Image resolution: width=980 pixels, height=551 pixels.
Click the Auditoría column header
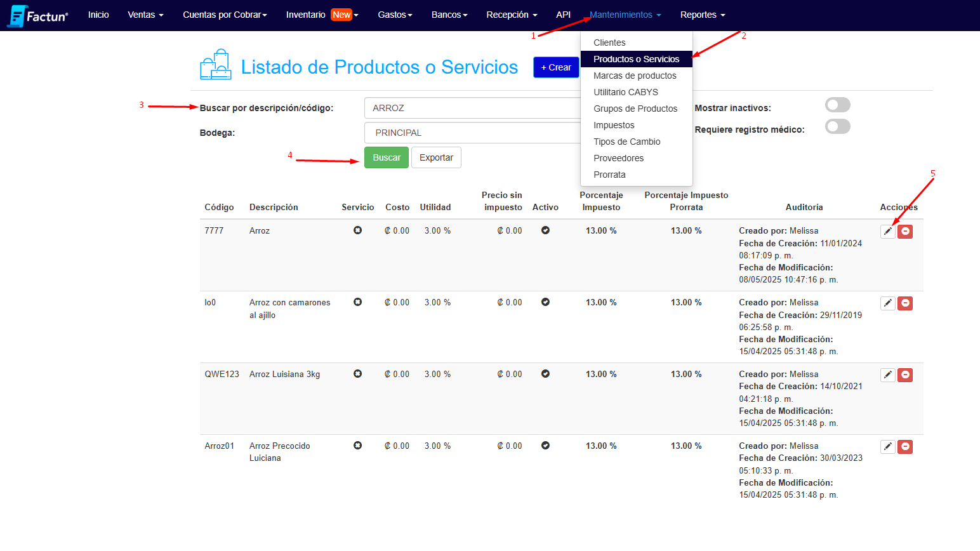pyautogui.click(x=804, y=207)
